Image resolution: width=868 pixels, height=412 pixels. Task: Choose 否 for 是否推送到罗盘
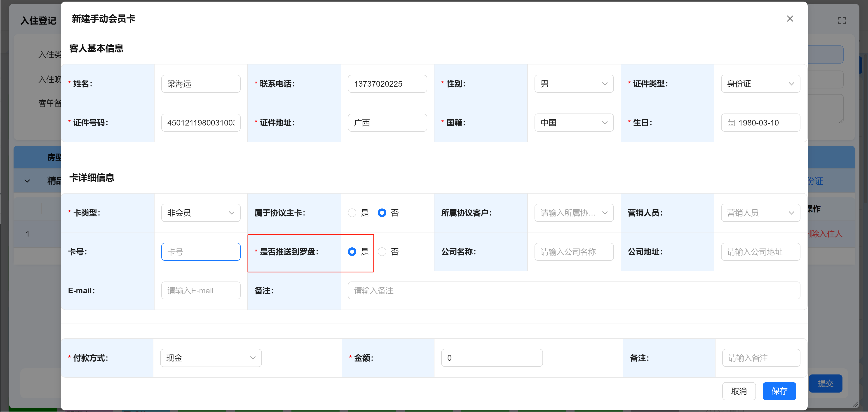pos(382,252)
